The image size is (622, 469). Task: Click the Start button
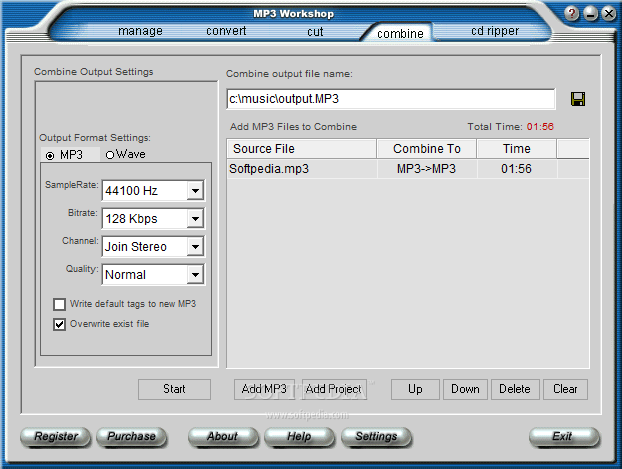(174, 389)
